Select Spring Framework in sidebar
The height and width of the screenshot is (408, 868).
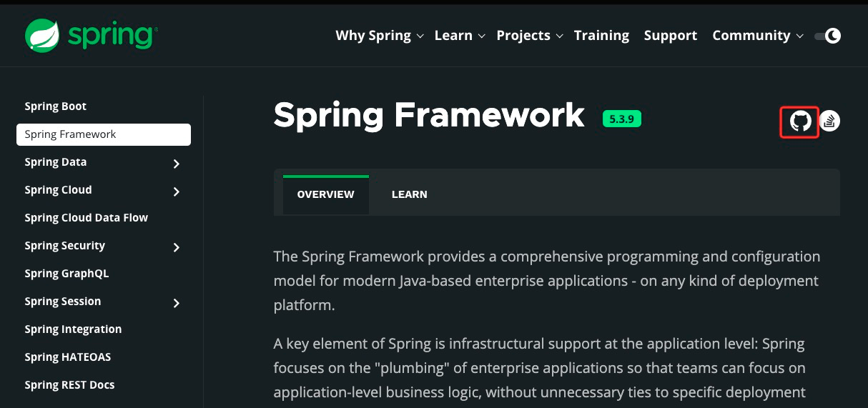coord(104,134)
